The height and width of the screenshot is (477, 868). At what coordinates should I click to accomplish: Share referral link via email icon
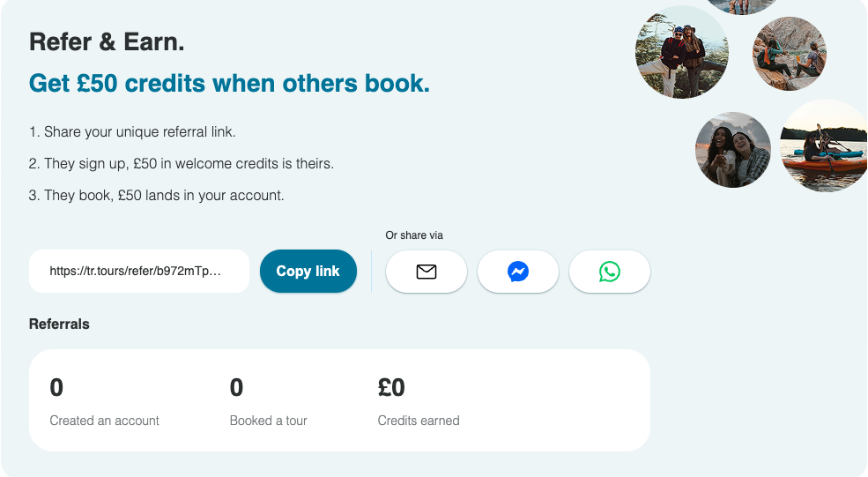(x=427, y=272)
